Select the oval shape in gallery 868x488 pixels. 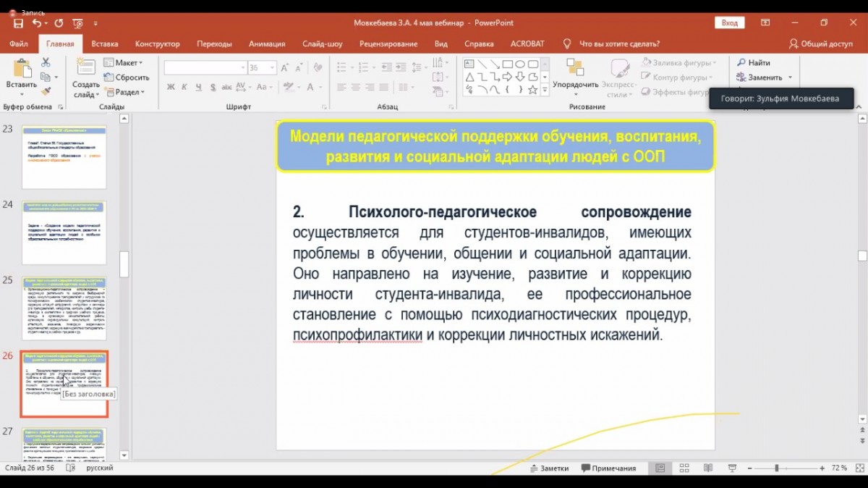[x=521, y=64]
